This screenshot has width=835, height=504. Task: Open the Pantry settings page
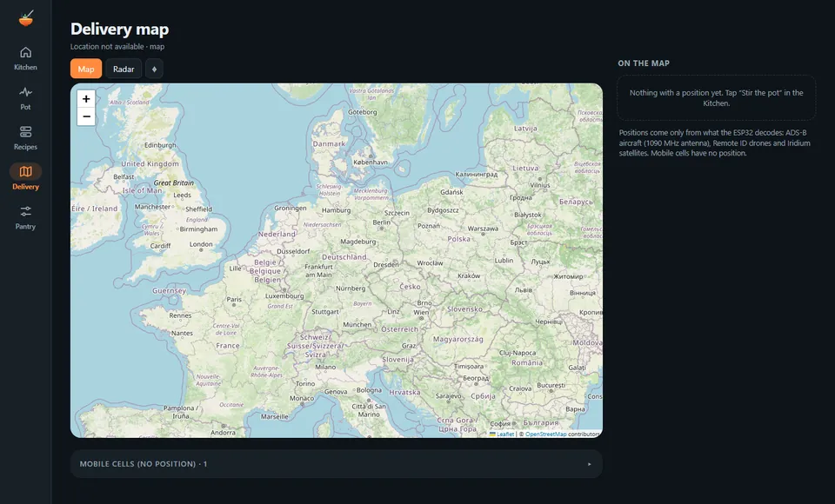coord(25,217)
